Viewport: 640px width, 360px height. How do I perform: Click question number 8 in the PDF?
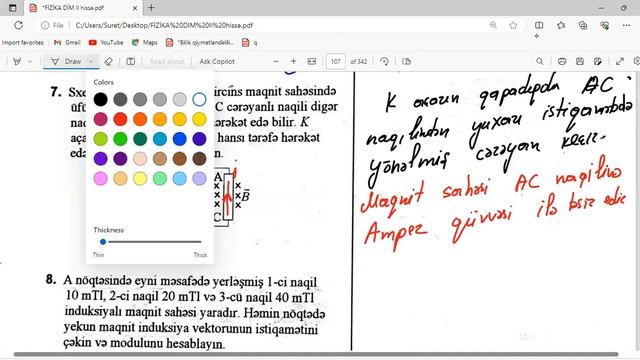click(x=51, y=279)
